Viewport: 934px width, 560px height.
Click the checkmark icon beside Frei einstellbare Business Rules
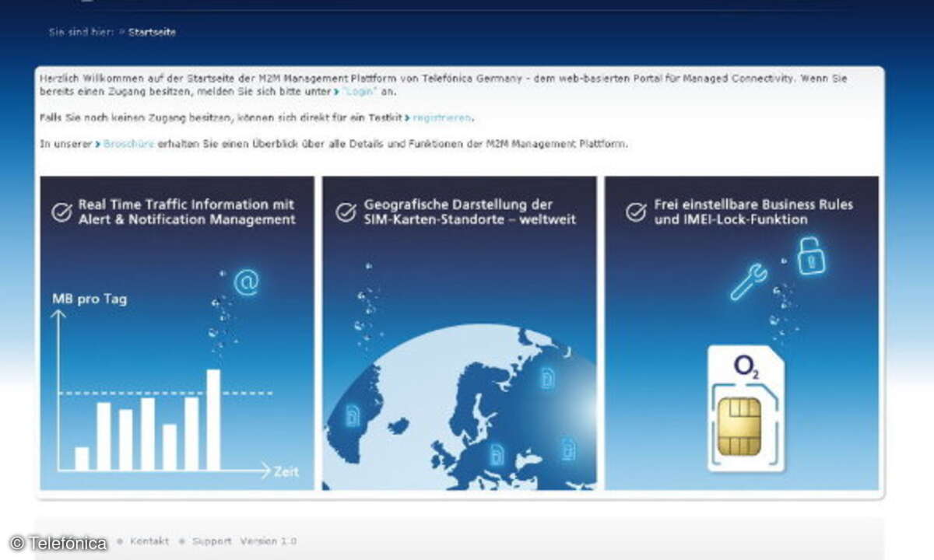636,212
